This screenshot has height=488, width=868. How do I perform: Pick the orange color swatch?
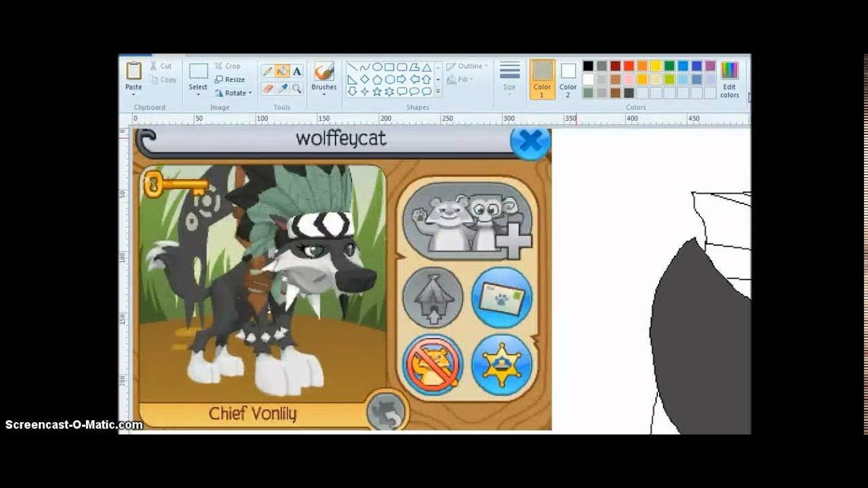642,66
